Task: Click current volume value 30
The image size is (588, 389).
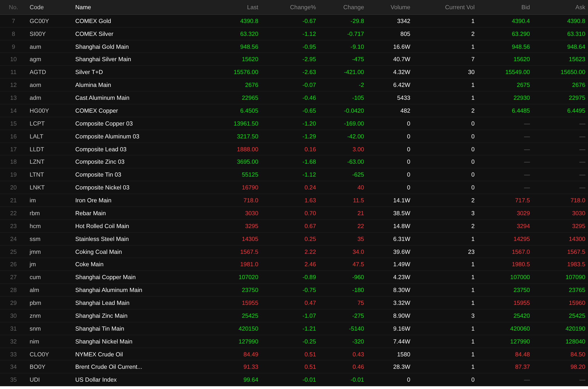Action: click(x=471, y=72)
